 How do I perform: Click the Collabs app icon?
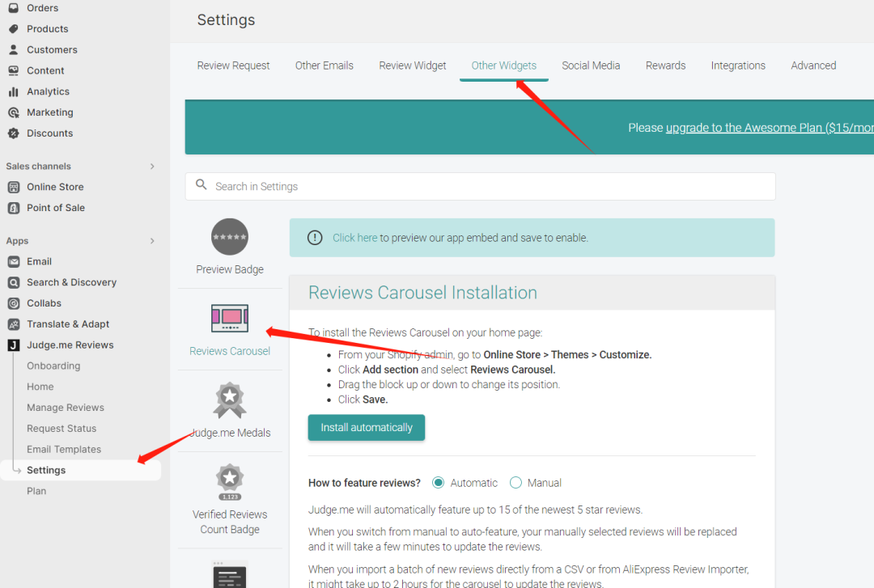click(x=14, y=303)
